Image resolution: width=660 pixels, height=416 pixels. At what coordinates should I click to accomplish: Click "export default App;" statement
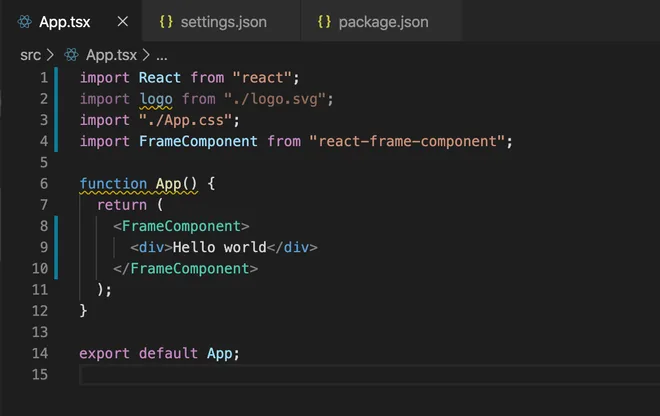[160, 353]
